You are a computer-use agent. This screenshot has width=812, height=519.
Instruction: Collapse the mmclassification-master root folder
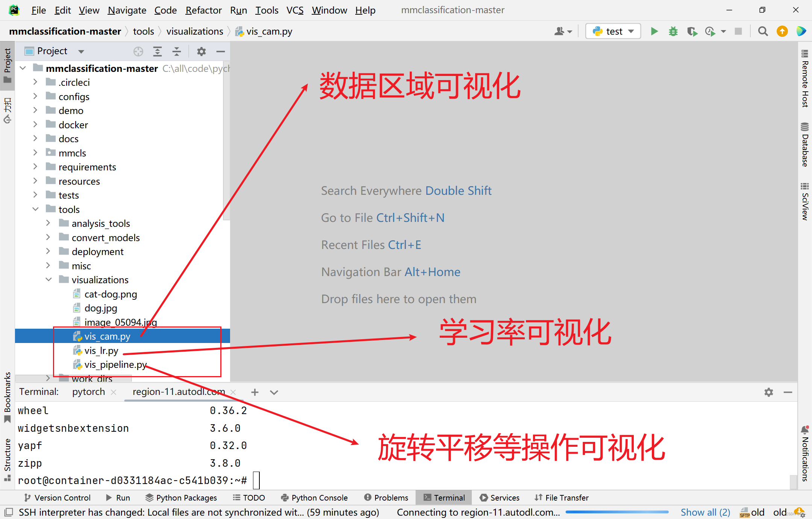click(23, 68)
